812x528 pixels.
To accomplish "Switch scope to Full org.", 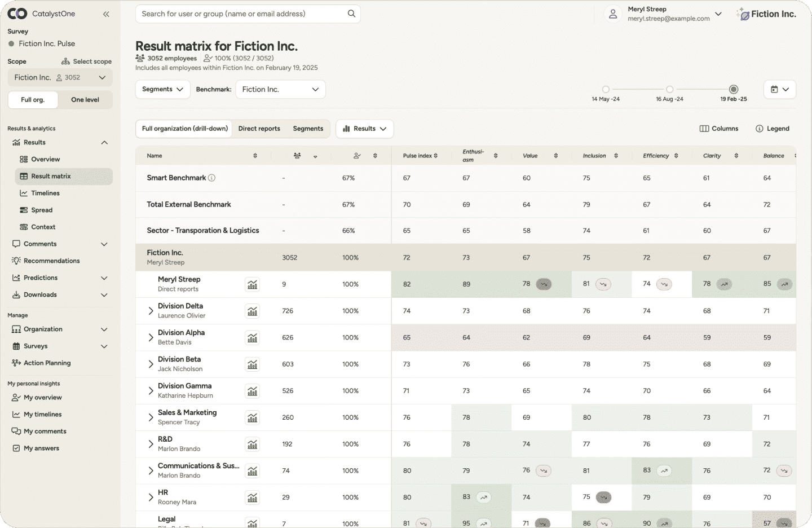I will pos(33,100).
